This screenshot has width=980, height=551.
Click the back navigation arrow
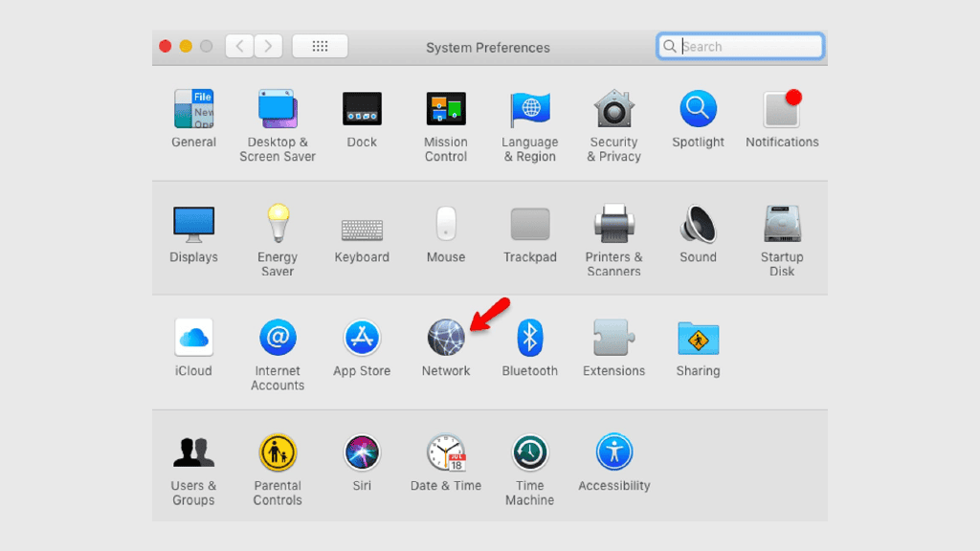point(239,46)
